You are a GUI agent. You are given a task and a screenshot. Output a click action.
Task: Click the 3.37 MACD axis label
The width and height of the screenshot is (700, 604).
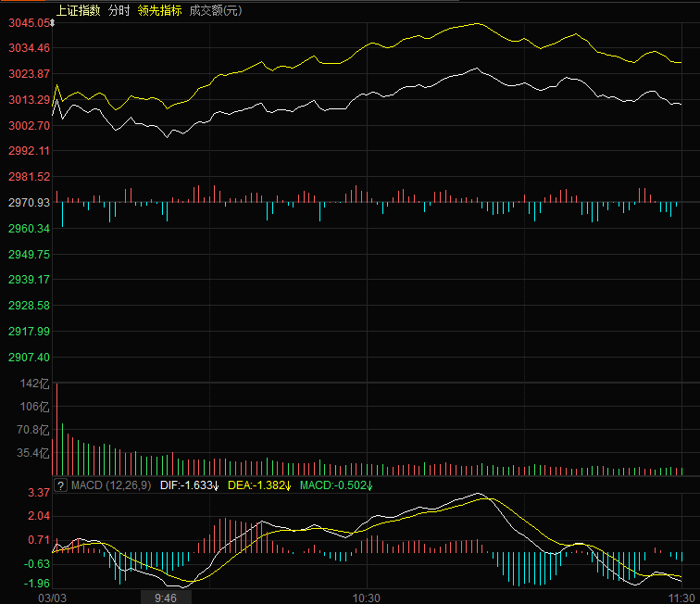39,492
